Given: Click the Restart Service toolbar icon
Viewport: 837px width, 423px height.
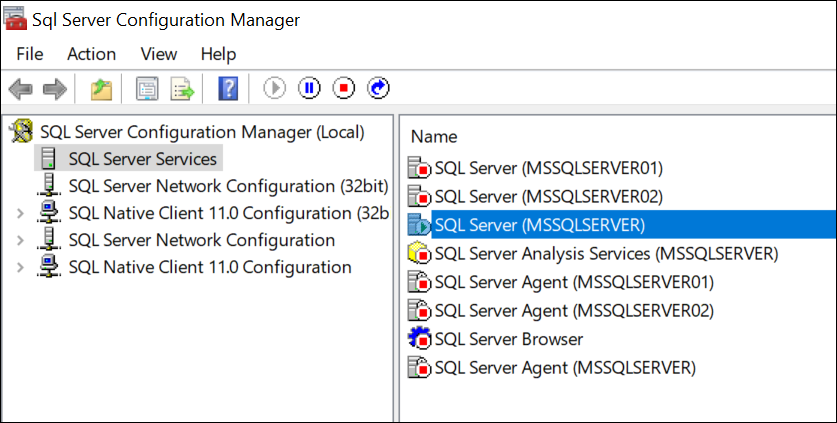Looking at the screenshot, I should pyautogui.click(x=378, y=89).
